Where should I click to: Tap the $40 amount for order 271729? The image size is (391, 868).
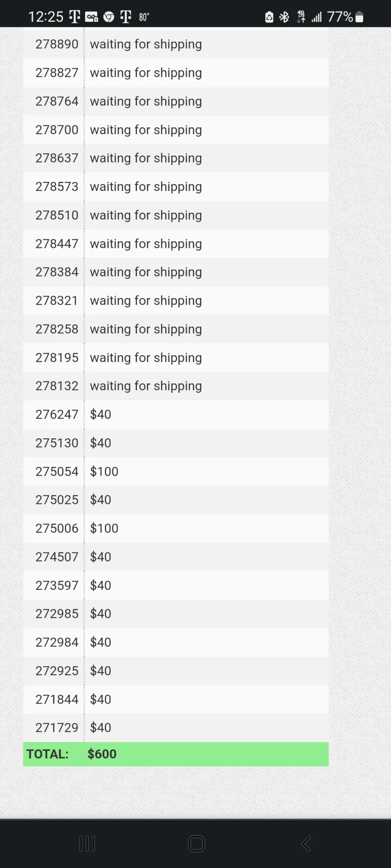click(101, 728)
